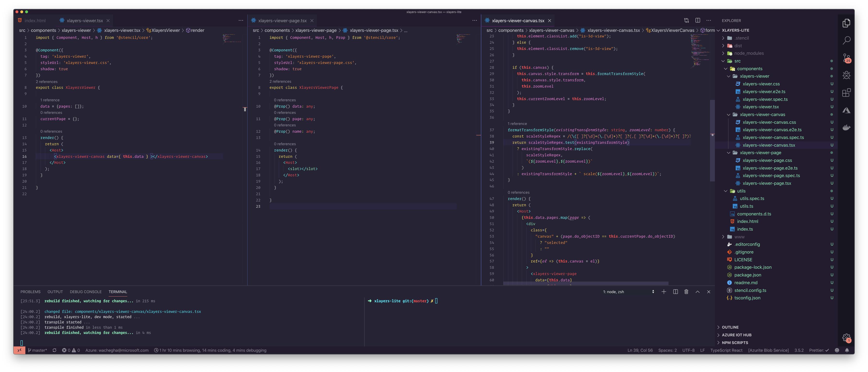Maximize the panel with the up chevron
The height and width of the screenshot is (372, 868).
[697, 292]
